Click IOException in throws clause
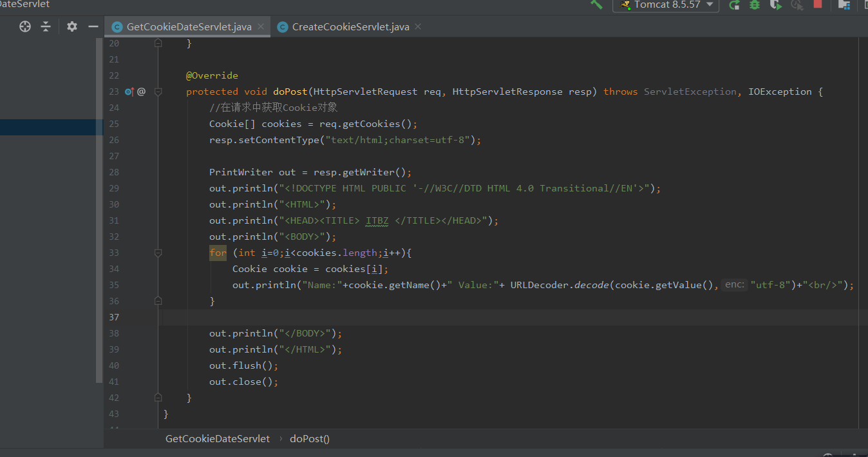 click(780, 92)
